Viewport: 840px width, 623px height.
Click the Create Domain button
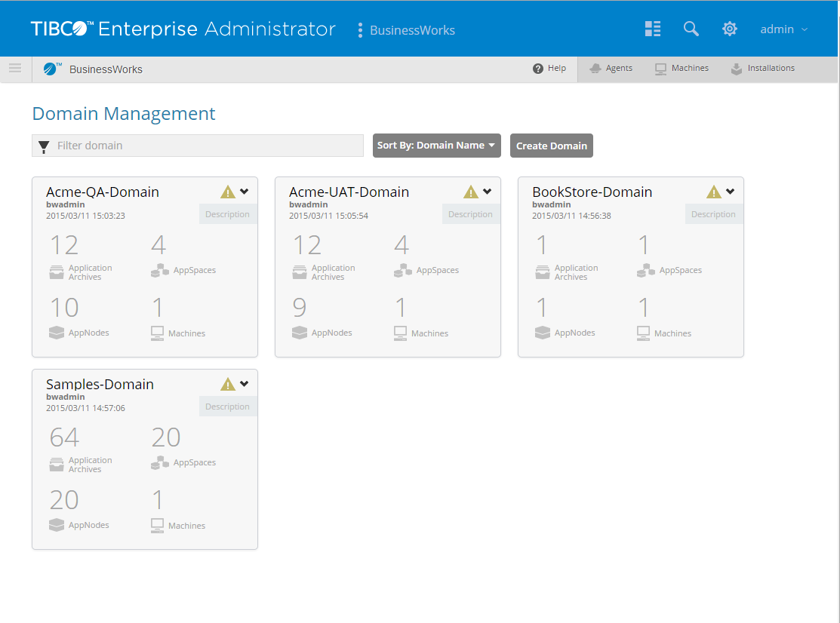tap(551, 146)
